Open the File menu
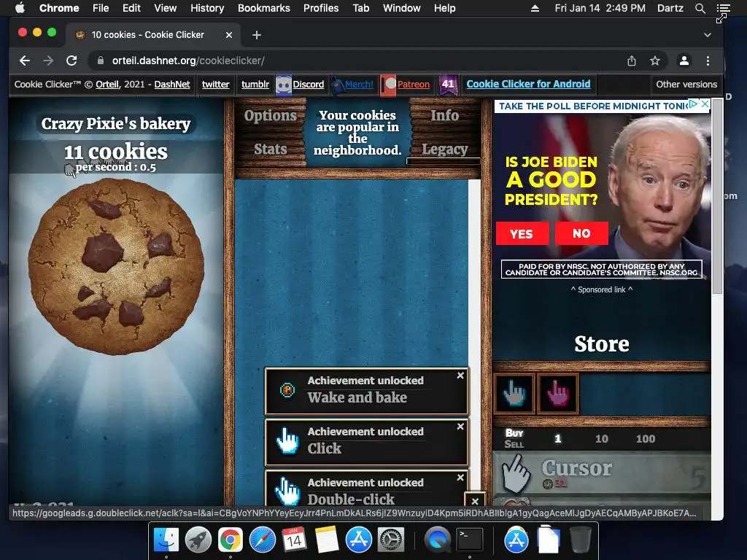 point(101,8)
